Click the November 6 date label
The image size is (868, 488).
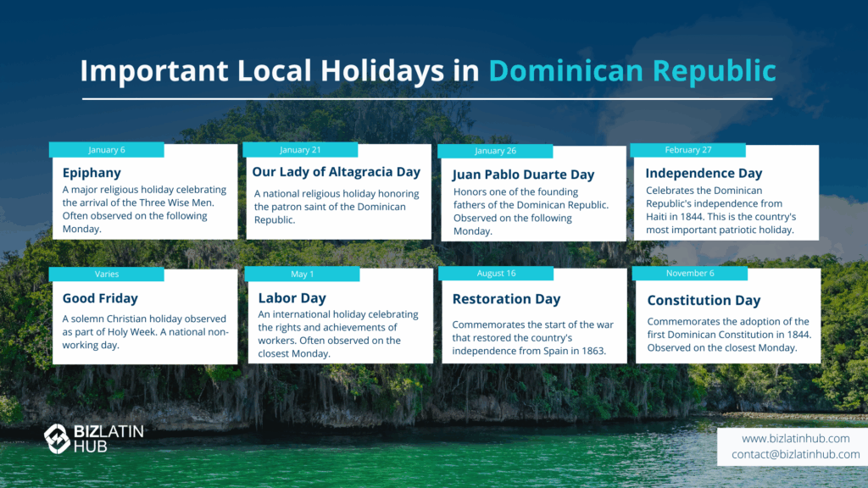(689, 274)
